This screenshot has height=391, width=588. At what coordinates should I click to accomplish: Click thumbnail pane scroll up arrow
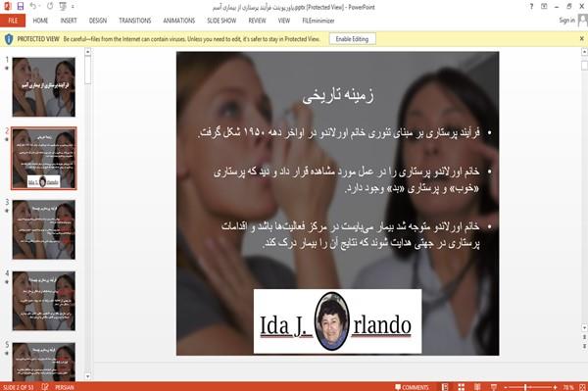88,52
